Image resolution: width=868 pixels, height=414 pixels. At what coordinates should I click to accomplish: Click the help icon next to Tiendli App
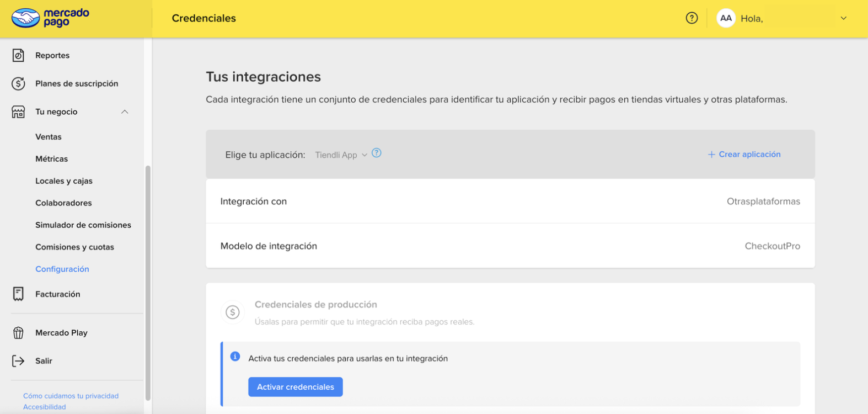pyautogui.click(x=377, y=153)
